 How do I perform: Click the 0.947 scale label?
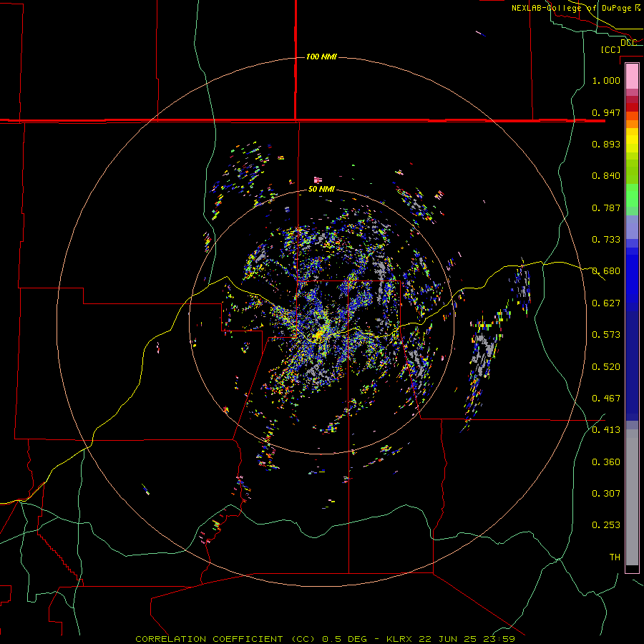[606, 112]
